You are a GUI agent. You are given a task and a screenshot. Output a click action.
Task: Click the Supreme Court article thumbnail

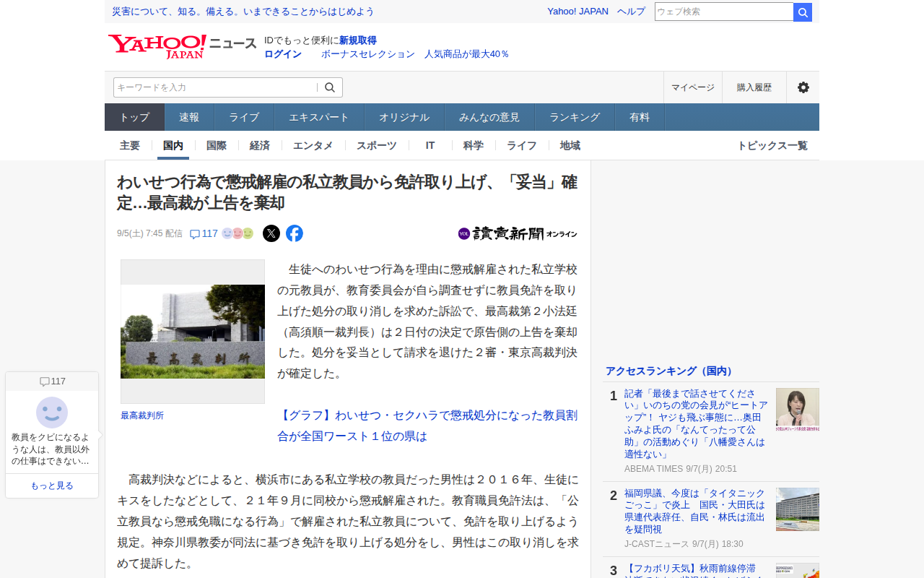tap(193, 332)
